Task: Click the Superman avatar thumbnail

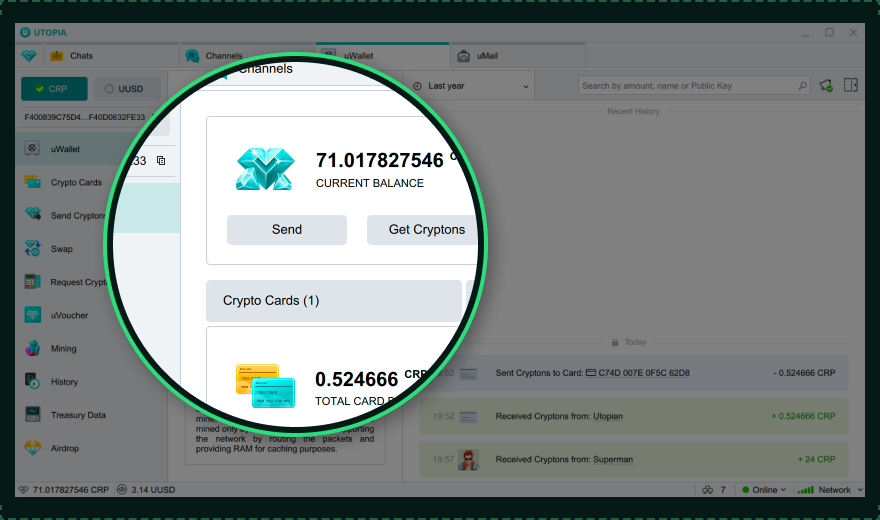Action: [x=468, y=460]
